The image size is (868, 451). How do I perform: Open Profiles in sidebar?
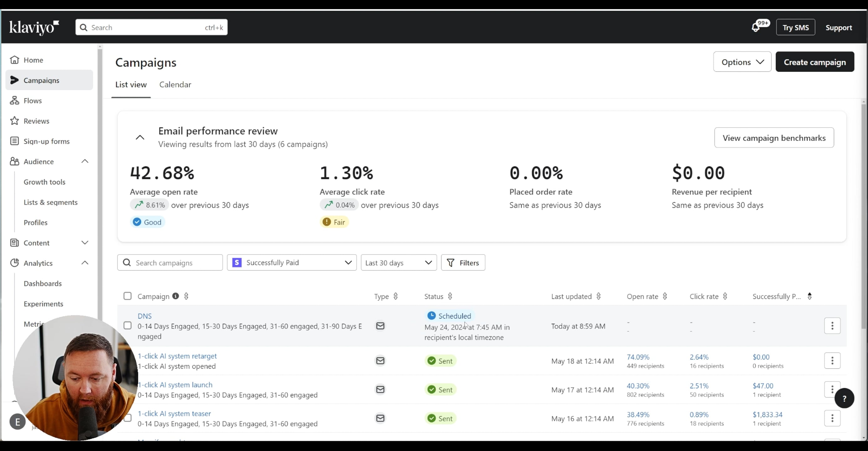point(35,222)
